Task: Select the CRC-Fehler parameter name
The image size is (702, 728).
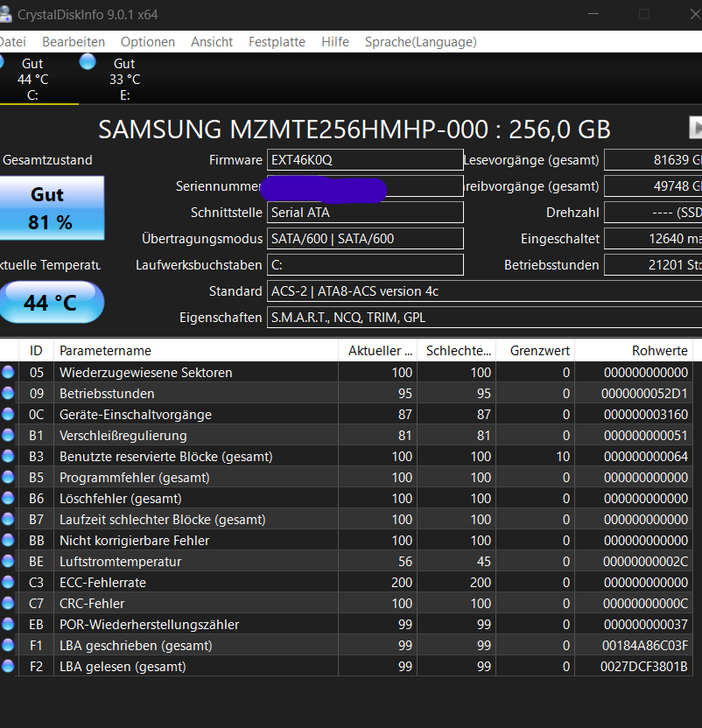Action: click(x=92, y=604)
